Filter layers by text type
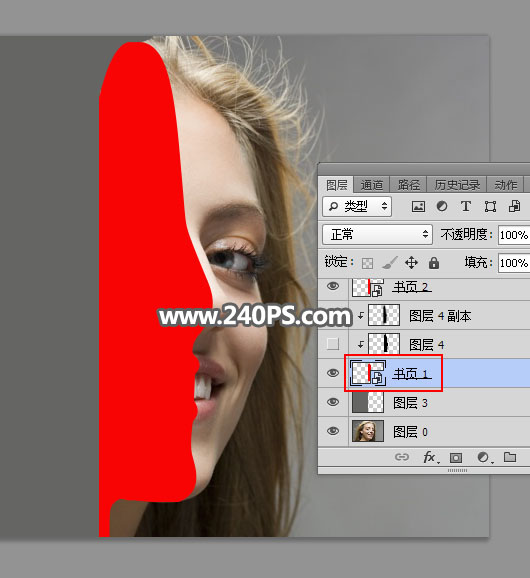The height and width of the screenshot is (578, 530). point(466,206)
